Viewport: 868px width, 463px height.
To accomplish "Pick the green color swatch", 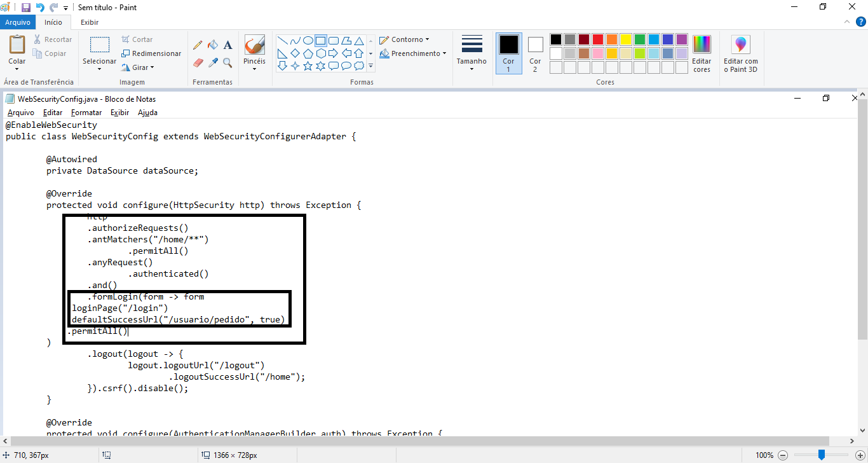I will coord(640,39).
